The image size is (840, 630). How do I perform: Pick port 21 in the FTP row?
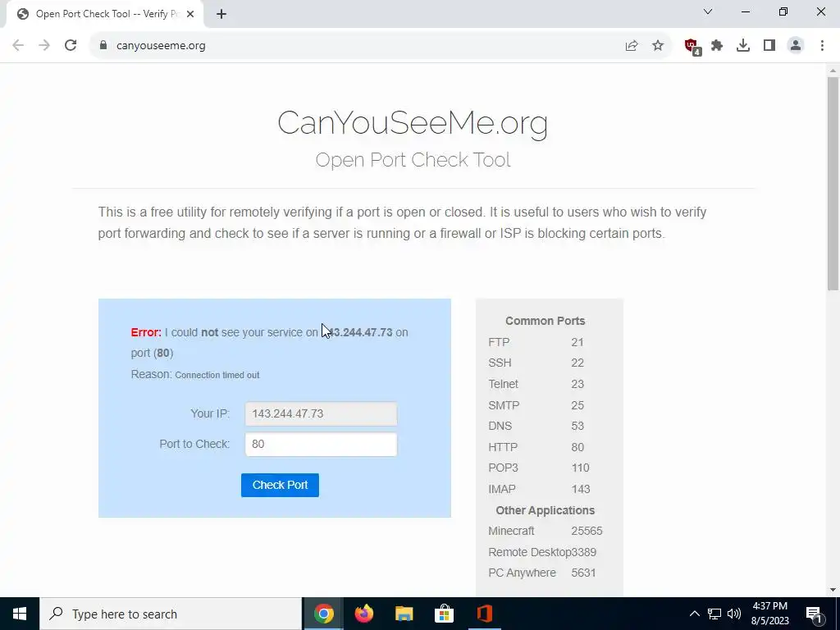577,342
